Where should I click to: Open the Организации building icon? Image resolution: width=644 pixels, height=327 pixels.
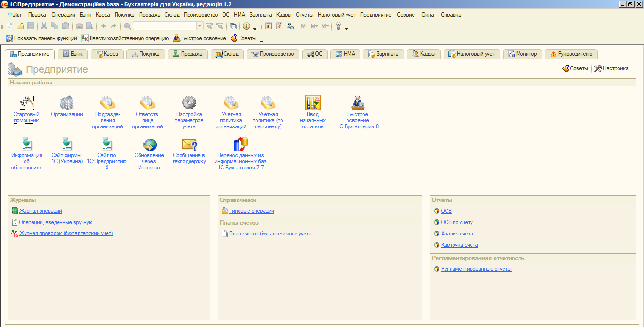pyautogui.click(x=67, y=102)
